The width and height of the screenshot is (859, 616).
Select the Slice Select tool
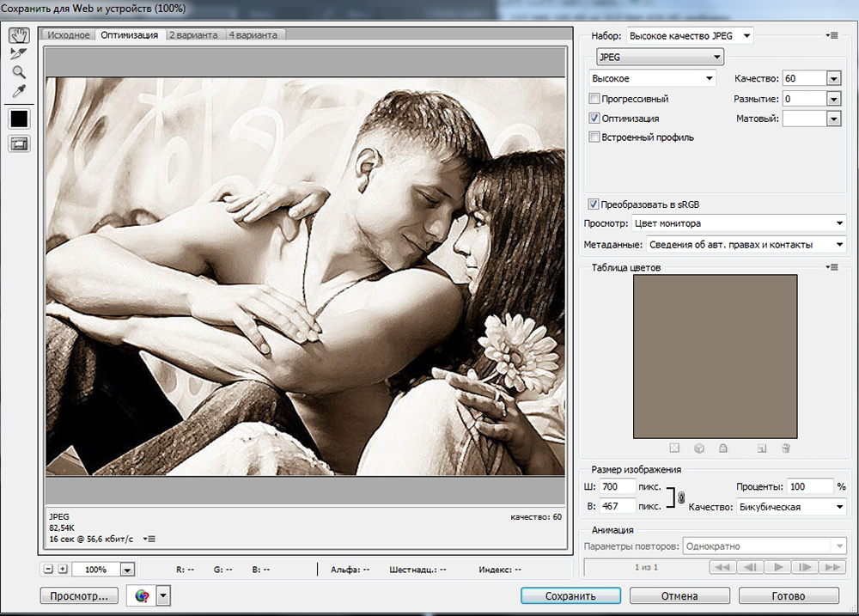[x=19, y=54]
